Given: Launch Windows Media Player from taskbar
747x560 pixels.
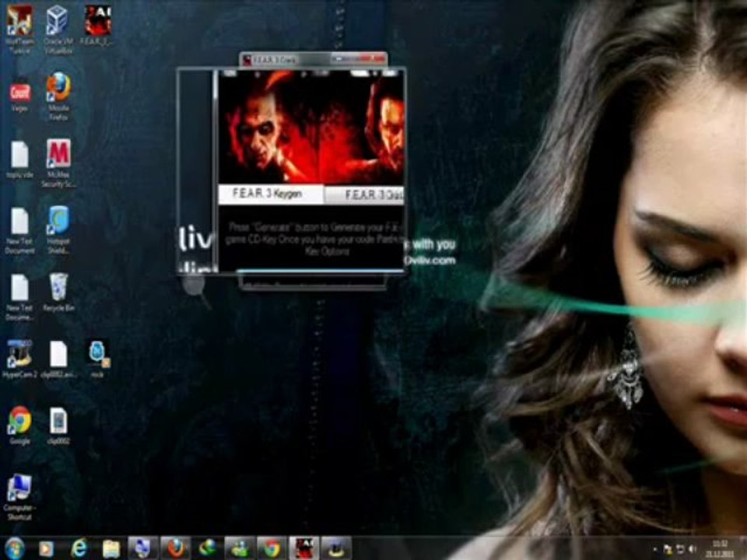Looking at the screenshot, I should tap(46, 548).
